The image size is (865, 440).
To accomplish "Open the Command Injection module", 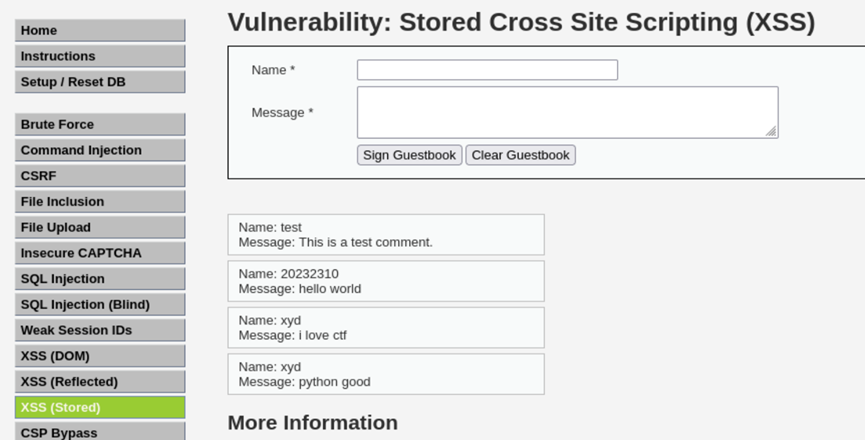I will click(x=100, y=150).
